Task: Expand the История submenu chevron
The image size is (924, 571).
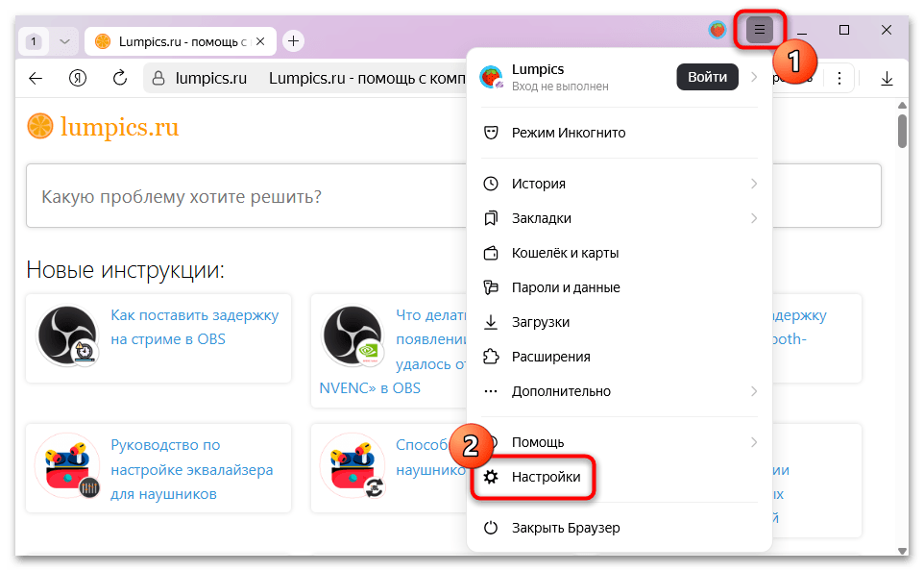Action: [x=752, y=183]
